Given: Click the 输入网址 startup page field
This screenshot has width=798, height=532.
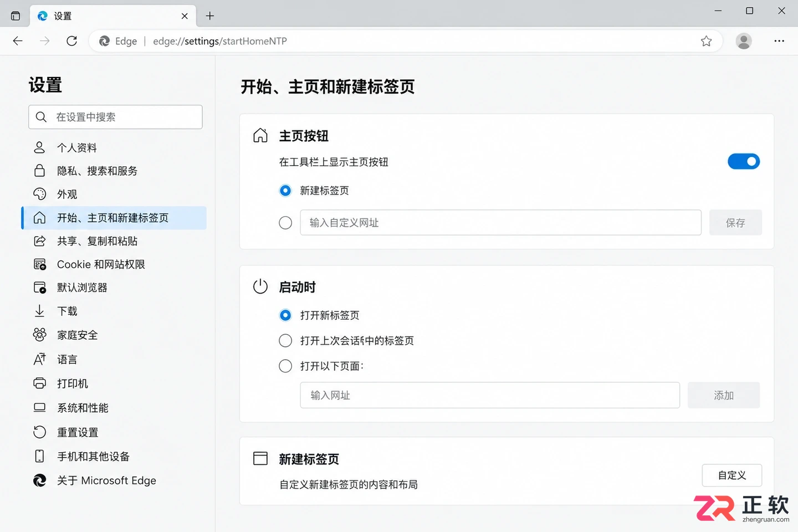Looking at the screenshot, I should click(490, 395).
